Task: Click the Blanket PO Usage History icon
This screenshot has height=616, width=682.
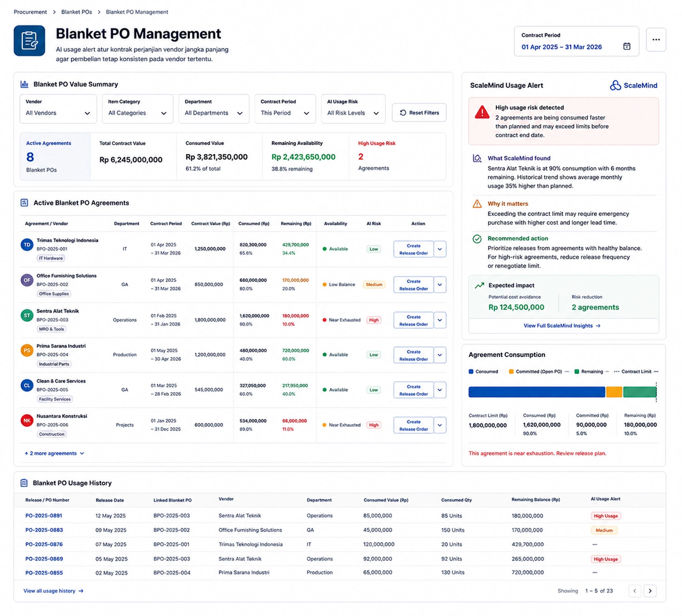Action: [24, 483]
